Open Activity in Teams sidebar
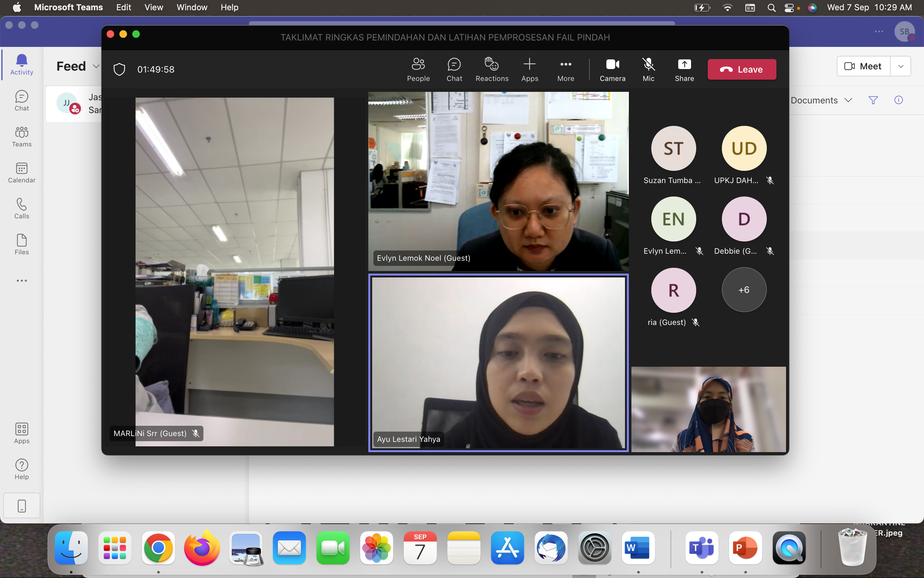The height and width of the screenshot is (578, 924). tap(22, 64)
